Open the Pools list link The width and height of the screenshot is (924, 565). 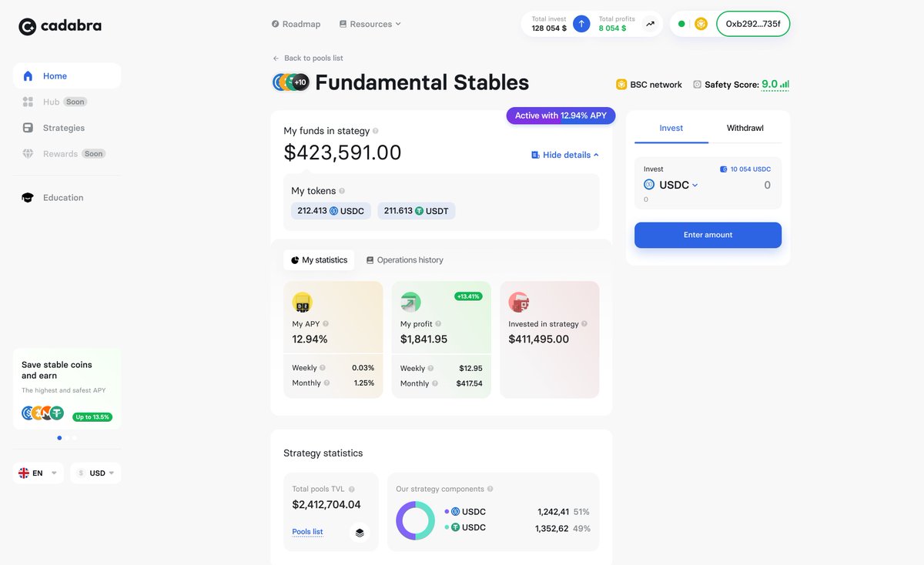pos(307,531)
